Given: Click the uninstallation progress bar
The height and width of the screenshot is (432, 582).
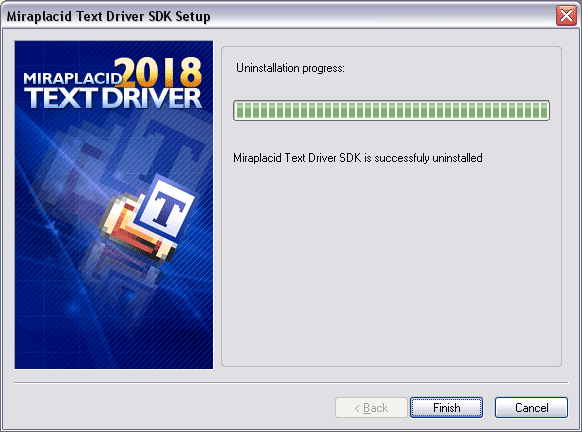Looking at the screenshot, I should (391, 110).
